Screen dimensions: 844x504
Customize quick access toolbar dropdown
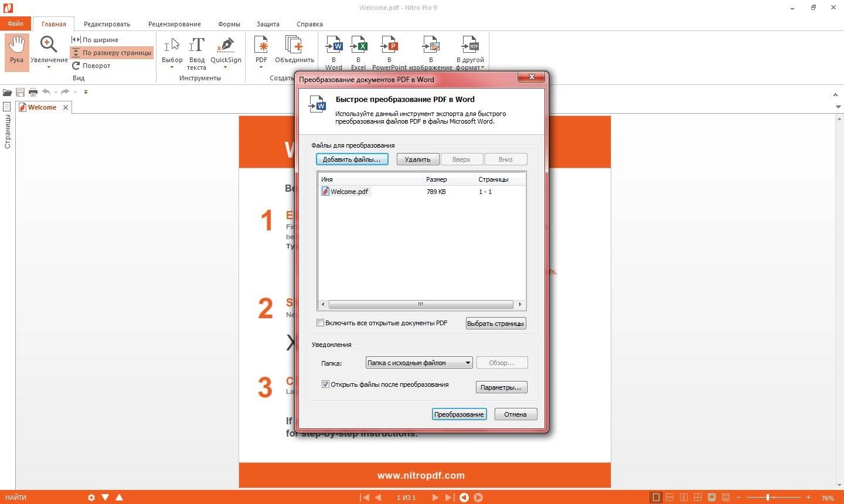86,92
